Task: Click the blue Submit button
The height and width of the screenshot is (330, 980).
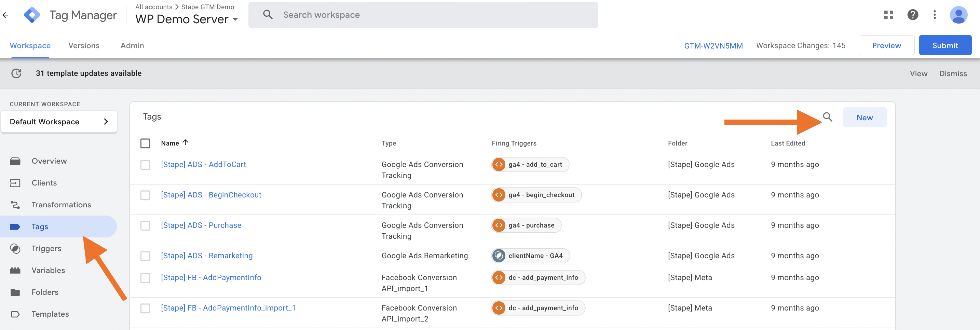Action: point(945,45)
